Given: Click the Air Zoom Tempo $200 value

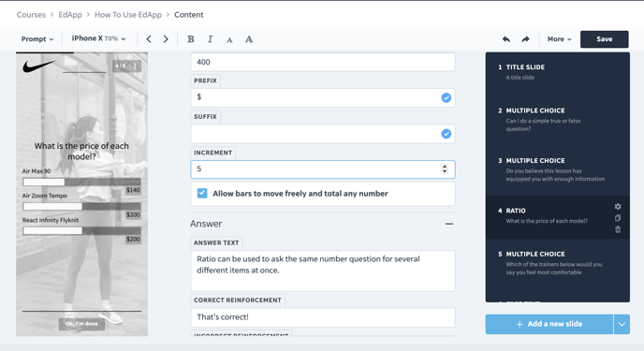Looking at the screenshot, I should tap(133, 214).
